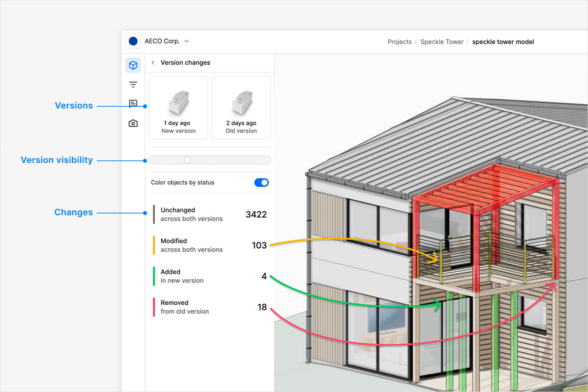
Task: Select the Unchanged objects row
Action: 210,214
